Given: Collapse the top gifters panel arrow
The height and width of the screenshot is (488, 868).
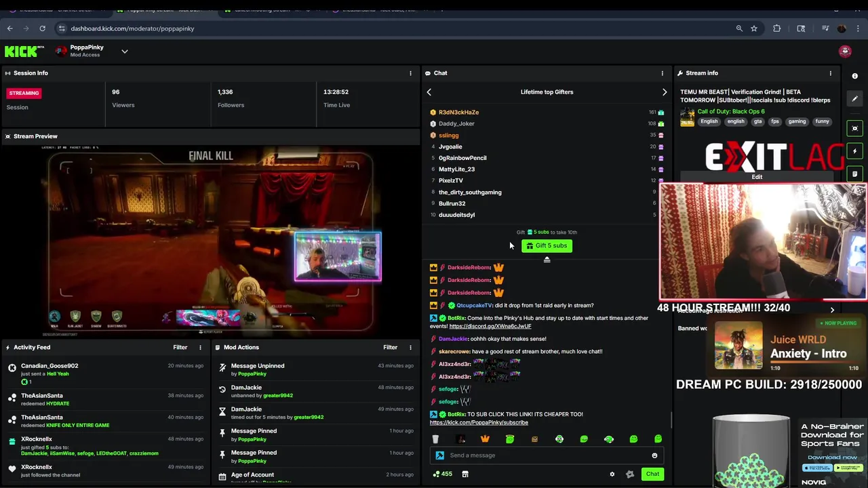Looking at the screenshot, I should click(547, 260).
